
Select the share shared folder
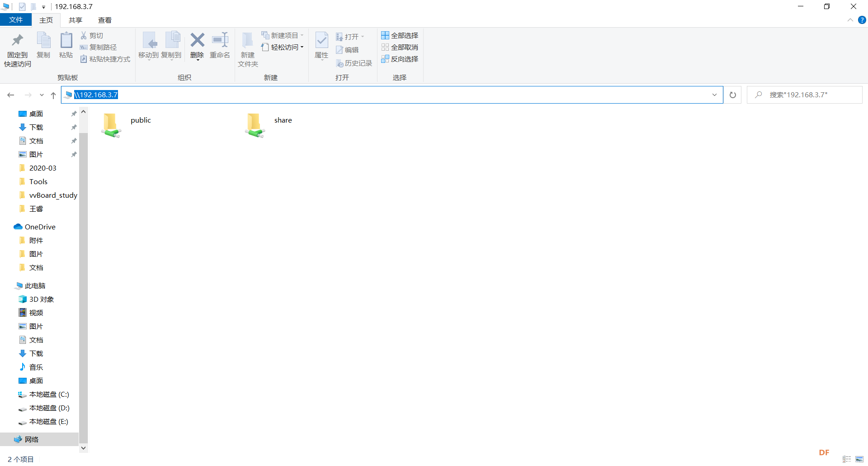pos(269,124)
